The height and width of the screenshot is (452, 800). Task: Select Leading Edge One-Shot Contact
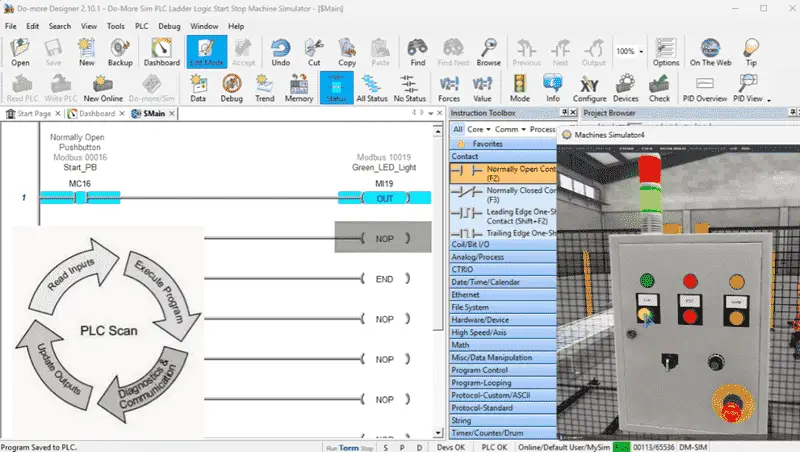[503, 216]
